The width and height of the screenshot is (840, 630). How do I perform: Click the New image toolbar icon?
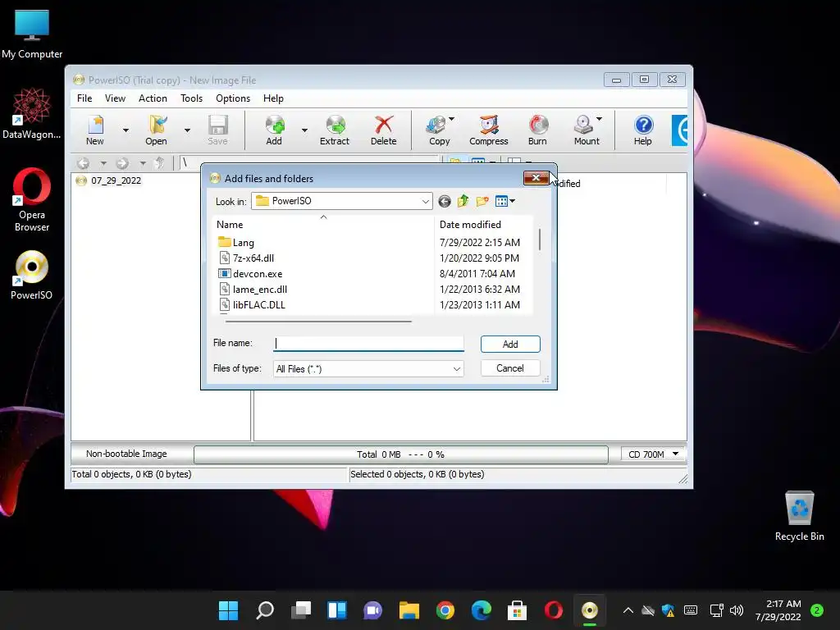(95, 130)
